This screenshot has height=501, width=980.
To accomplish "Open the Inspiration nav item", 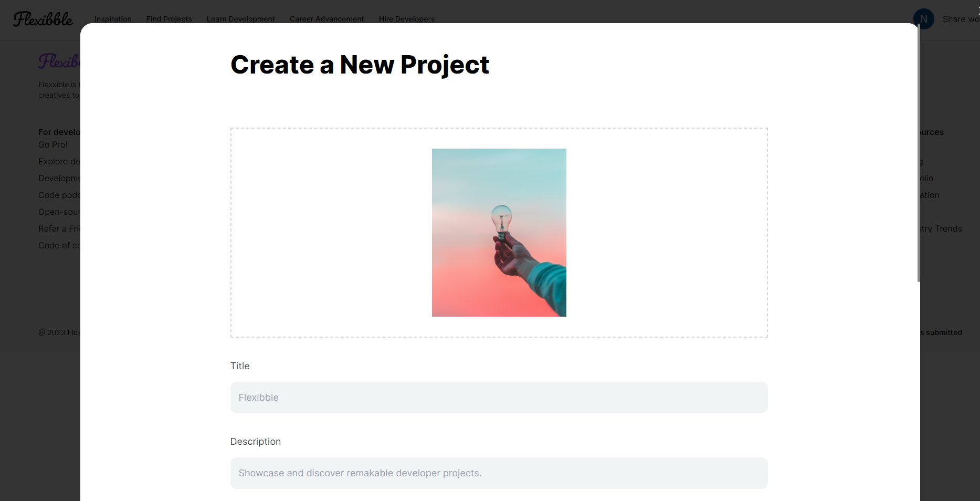I will tap(113, 19).
